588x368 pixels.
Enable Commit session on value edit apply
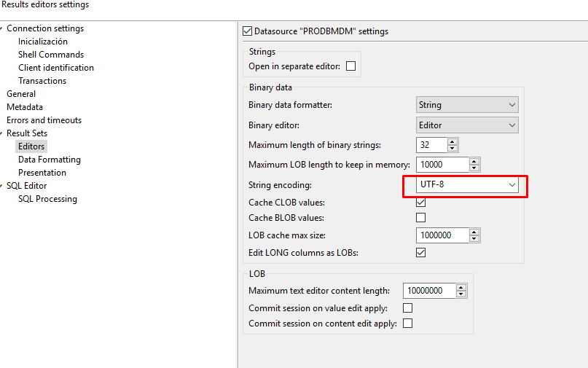(x=407, y=308)
